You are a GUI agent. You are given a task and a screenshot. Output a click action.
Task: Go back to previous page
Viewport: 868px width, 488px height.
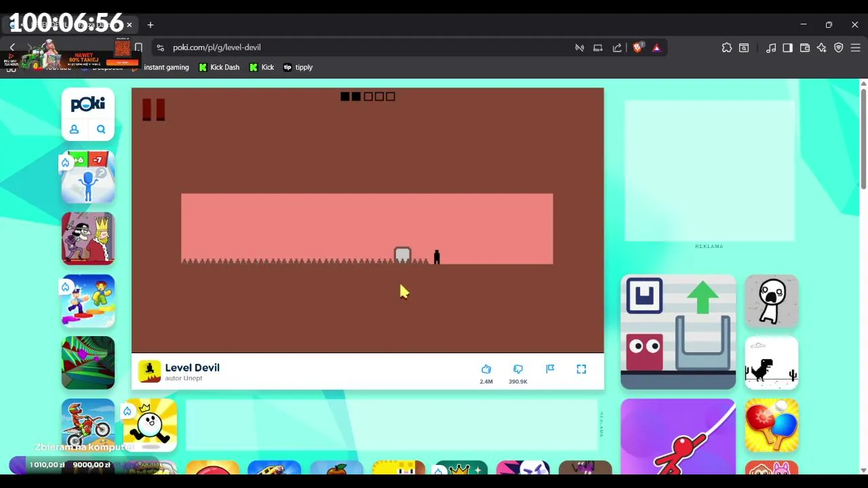click(12, 47)
